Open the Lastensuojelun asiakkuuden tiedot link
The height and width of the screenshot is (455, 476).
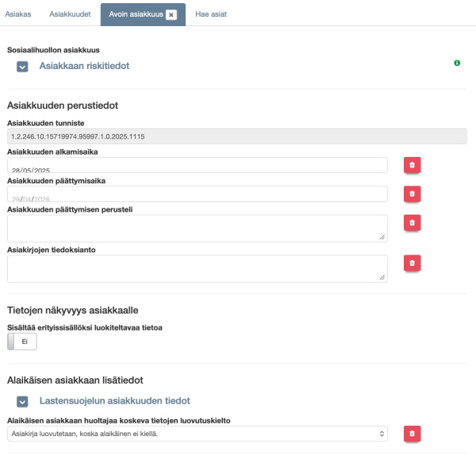tap(115, 401)
